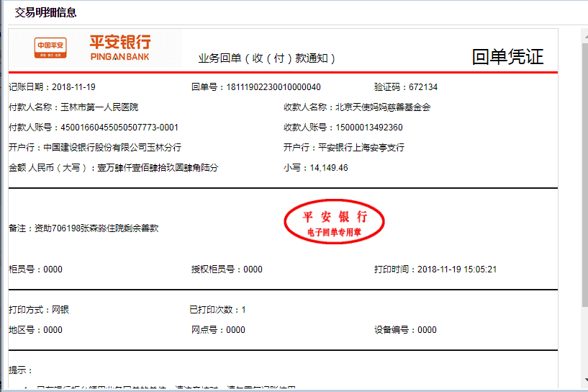The height and width of the screenshot is (392, 588).
Task: Click the payee bank 平安银行上海安亭支行
Action: click(x=361, y=148)
